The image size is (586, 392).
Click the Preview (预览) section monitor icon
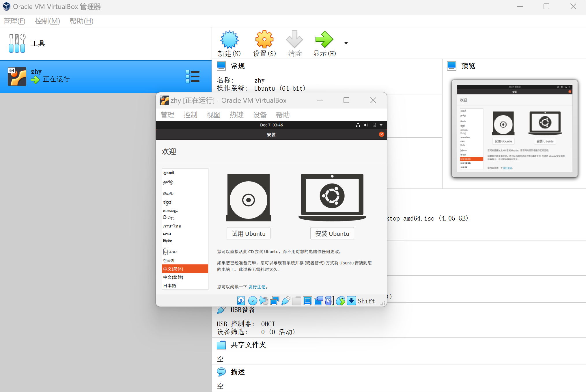[452, 66]
